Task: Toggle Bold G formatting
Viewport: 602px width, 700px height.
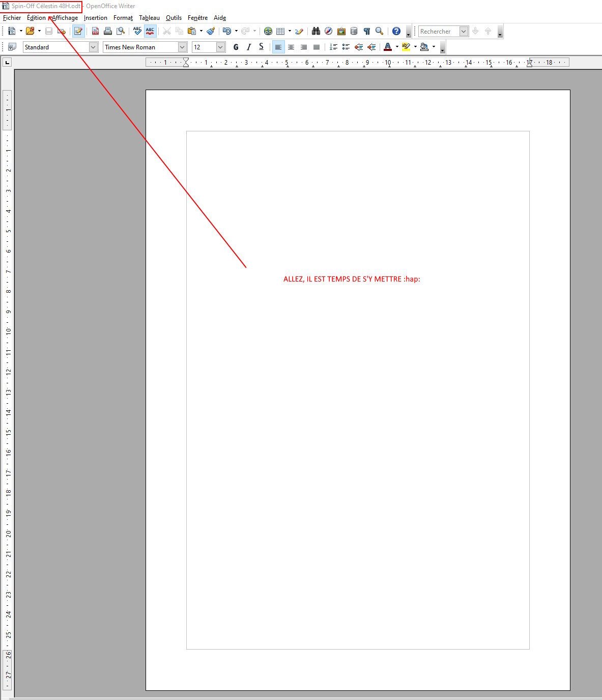Action: pyautogui.click(x=236, y=47)
